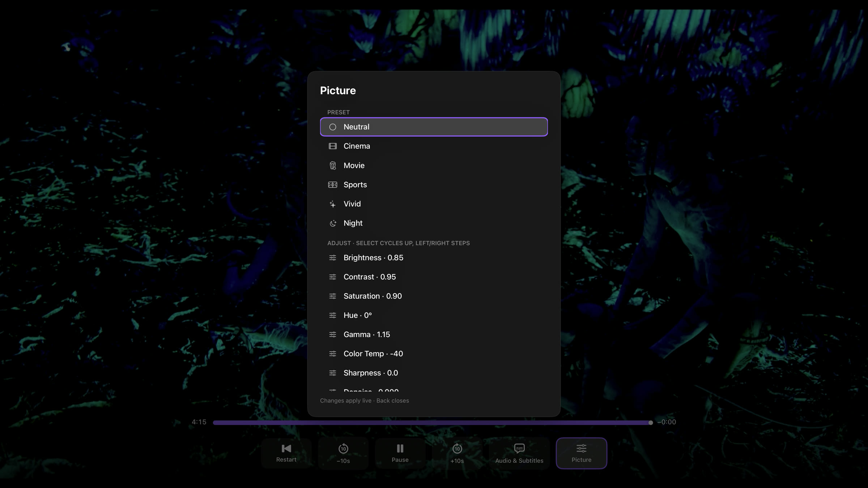Viewport: 868px width, 488px height.
Task: Cycle the Saturation 0.90 value
Action: pos(434,296)
